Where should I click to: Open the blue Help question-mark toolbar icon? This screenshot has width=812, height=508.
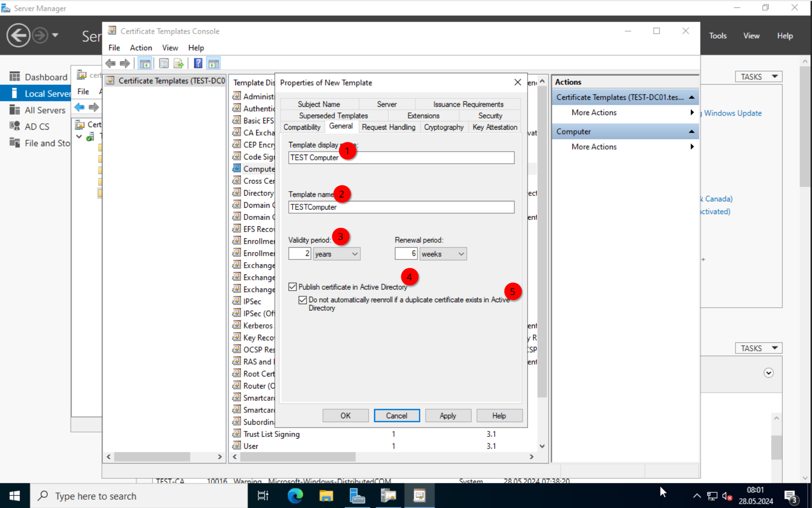[198, 63]
